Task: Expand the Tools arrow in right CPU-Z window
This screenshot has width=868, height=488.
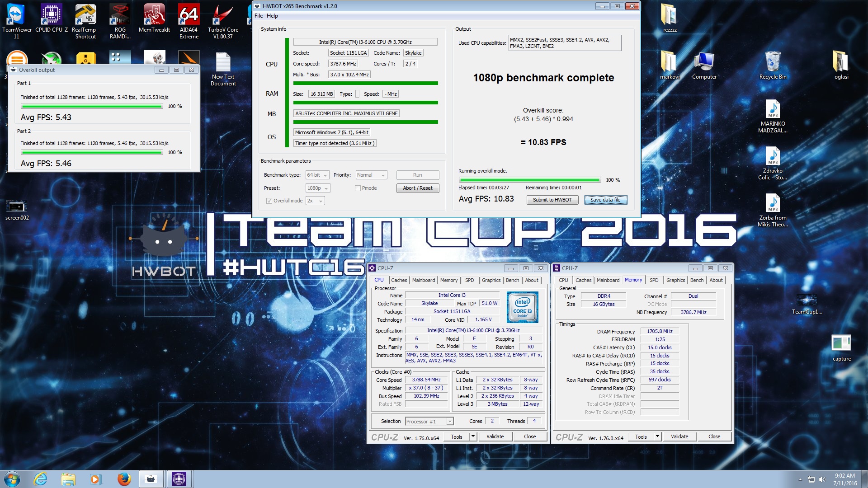Action: coord(657,436)
